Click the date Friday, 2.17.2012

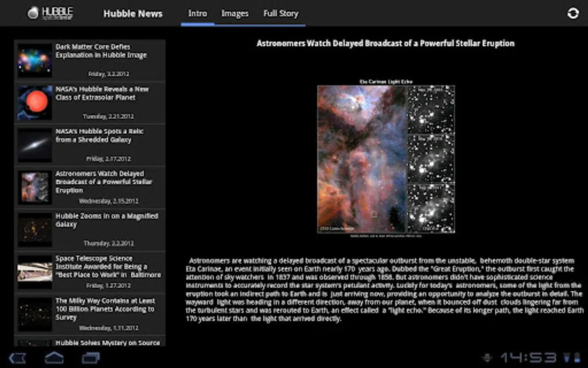(x=108, y=159)
